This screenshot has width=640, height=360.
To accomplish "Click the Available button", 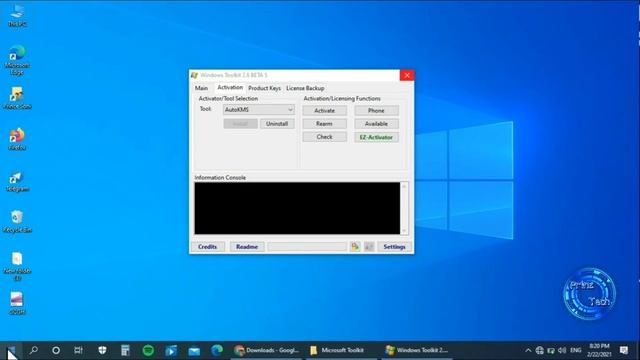I will click(376, 124).
